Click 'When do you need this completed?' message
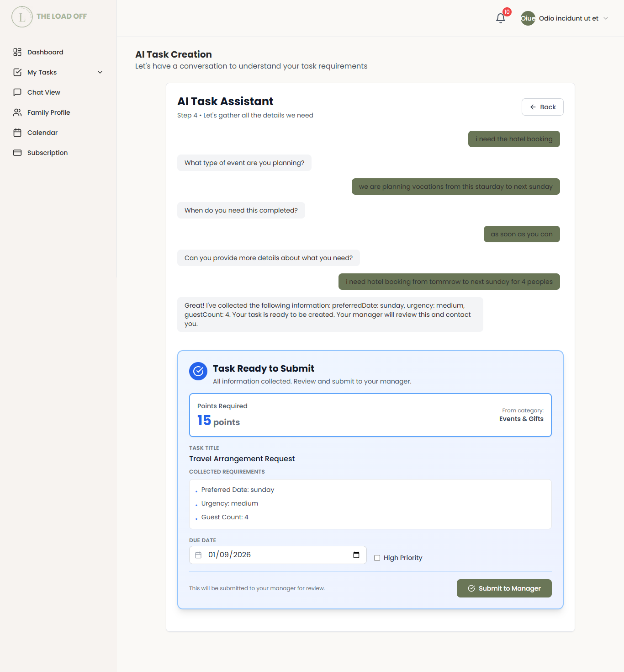The width and height of the screenshot is (624, 672). (x=241, y=210)
